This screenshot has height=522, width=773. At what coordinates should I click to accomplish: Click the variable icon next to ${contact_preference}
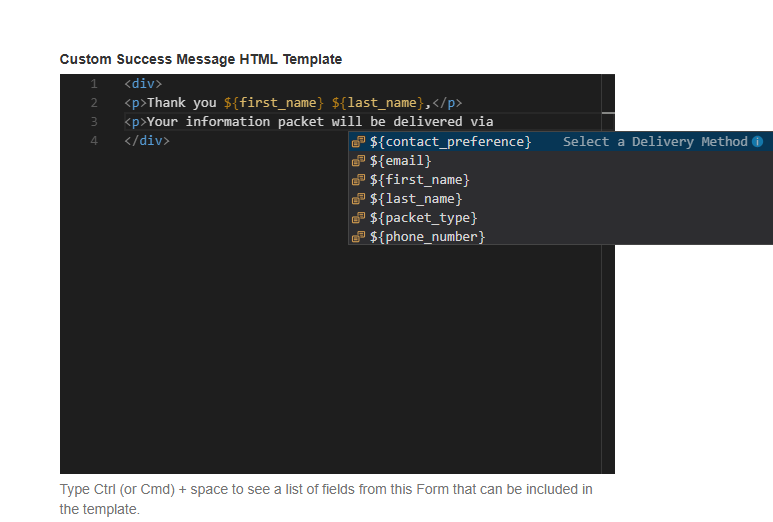point(358,142)
